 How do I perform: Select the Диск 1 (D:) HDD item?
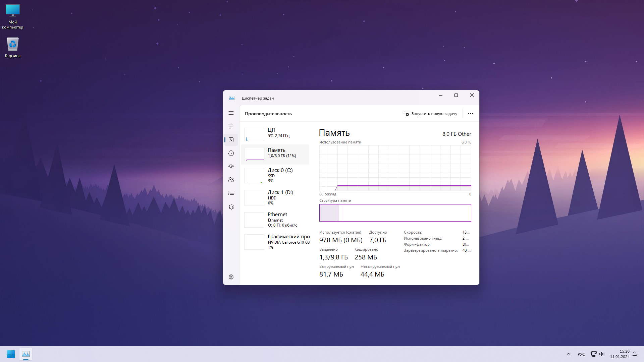click(x=275, y=197)
